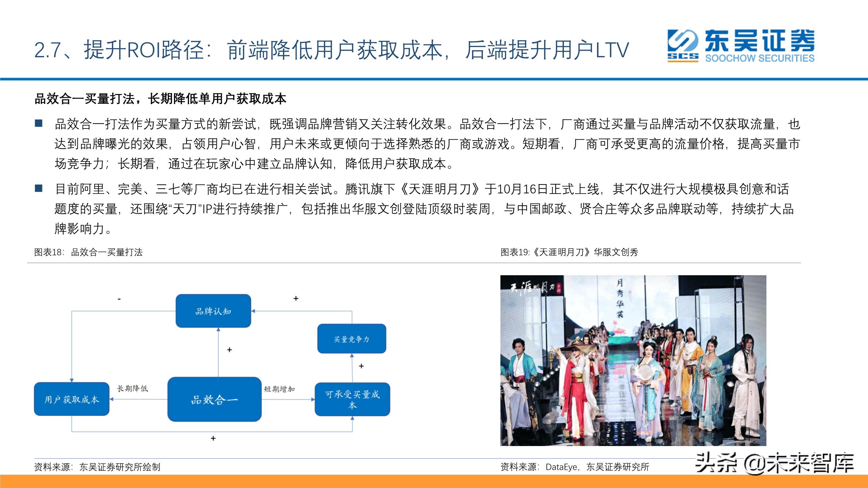Click the 天涯明月刀 fashion show photo
Image resolution: width=868 pixels, height=488 pixels.
coord(633,360)
